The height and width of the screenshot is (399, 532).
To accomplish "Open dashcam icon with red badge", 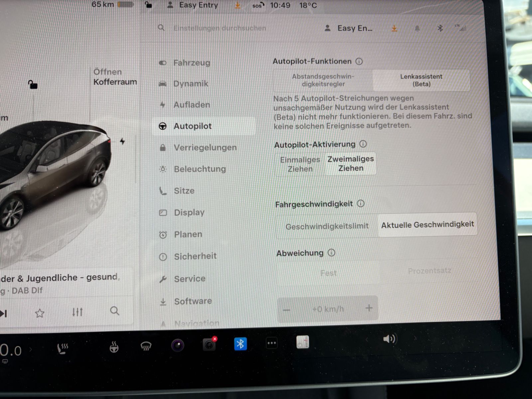I will coord(209,344).
